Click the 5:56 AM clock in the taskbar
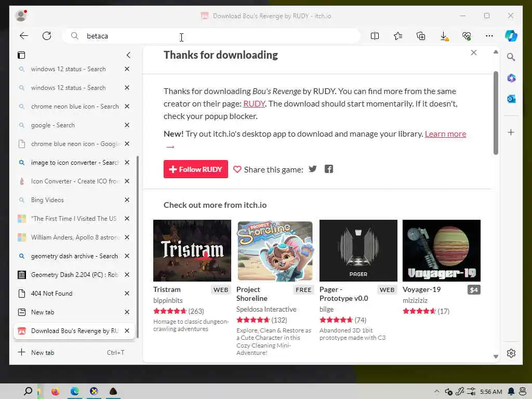Viewport: 532px width, 399px height. [x=491, y=392]
